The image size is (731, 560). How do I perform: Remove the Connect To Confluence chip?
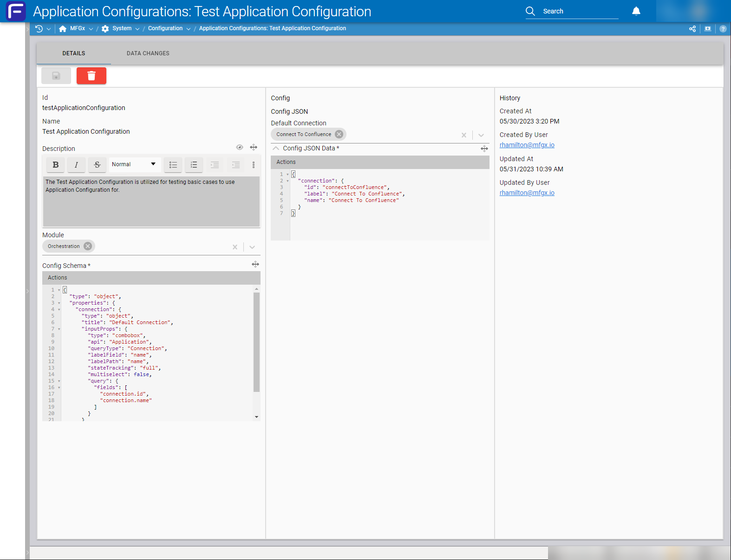pos(339,134)
